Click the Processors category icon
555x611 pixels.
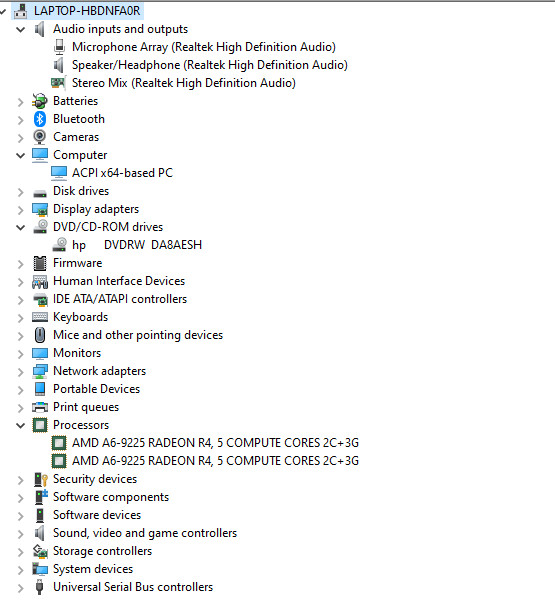40,425
